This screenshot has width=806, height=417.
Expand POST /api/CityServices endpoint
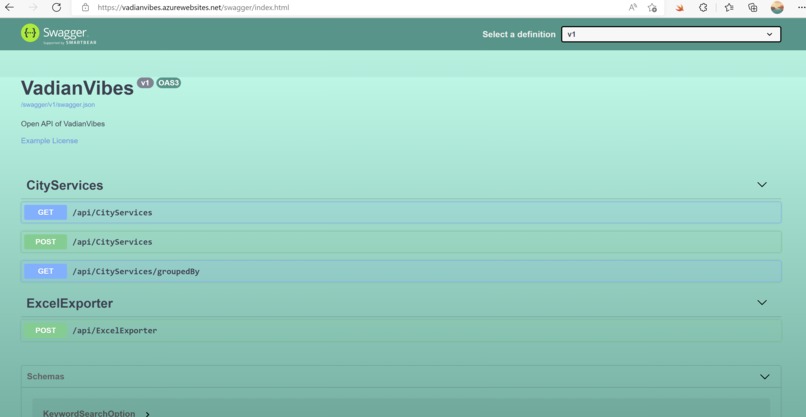click(x=401, y=242)
